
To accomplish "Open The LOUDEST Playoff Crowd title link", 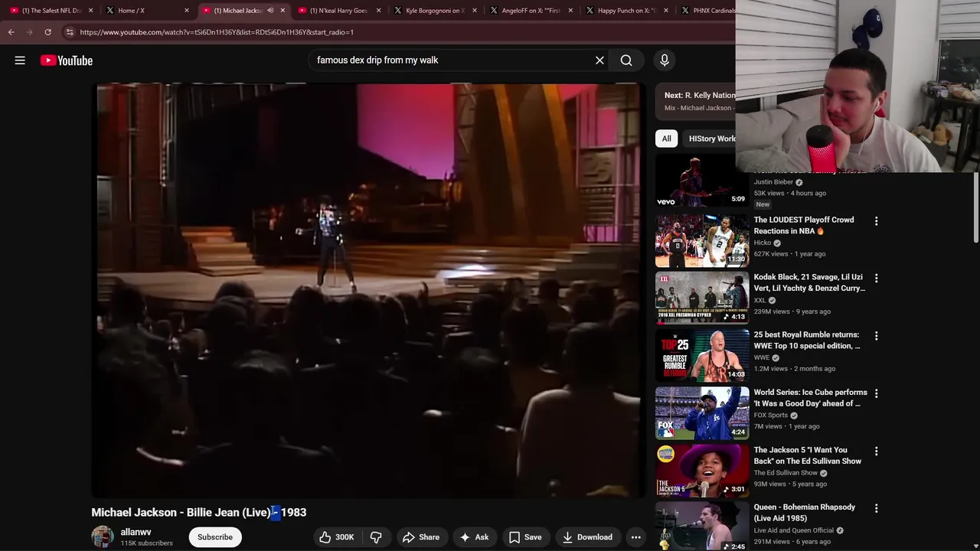I will pyautogui.click(x=803, y=225).
